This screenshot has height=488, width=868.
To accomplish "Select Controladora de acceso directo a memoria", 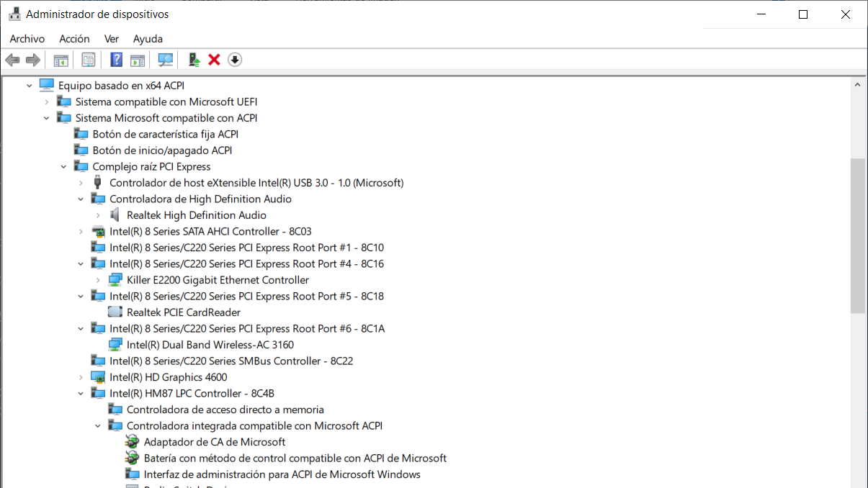I will coord(225,410).
